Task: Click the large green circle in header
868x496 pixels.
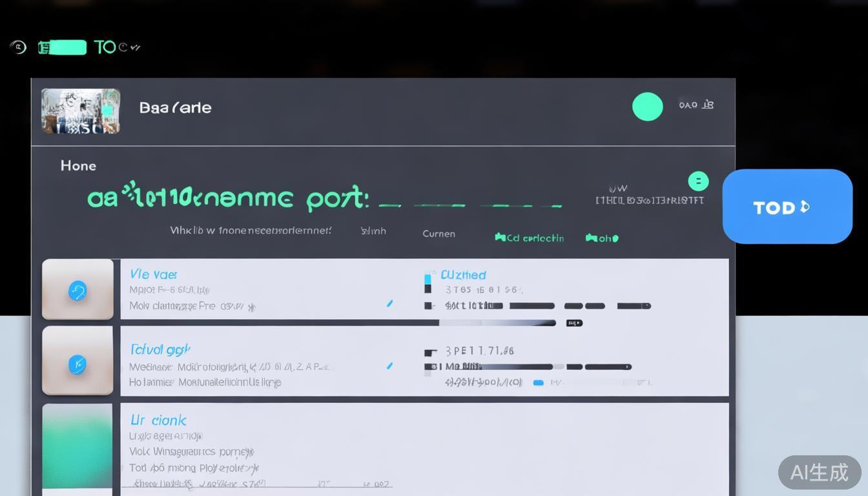Action: click(647, 107)
